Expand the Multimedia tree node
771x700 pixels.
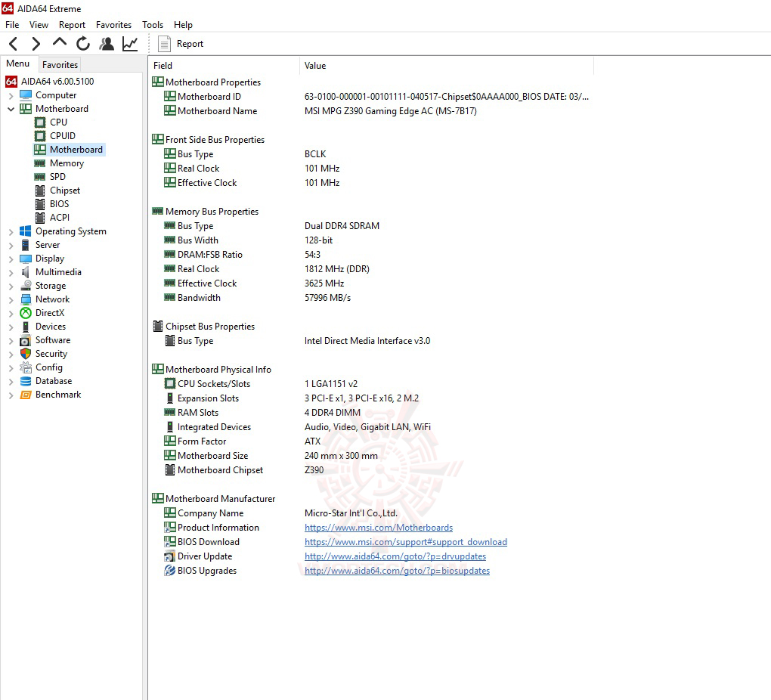tap(11, 273)
